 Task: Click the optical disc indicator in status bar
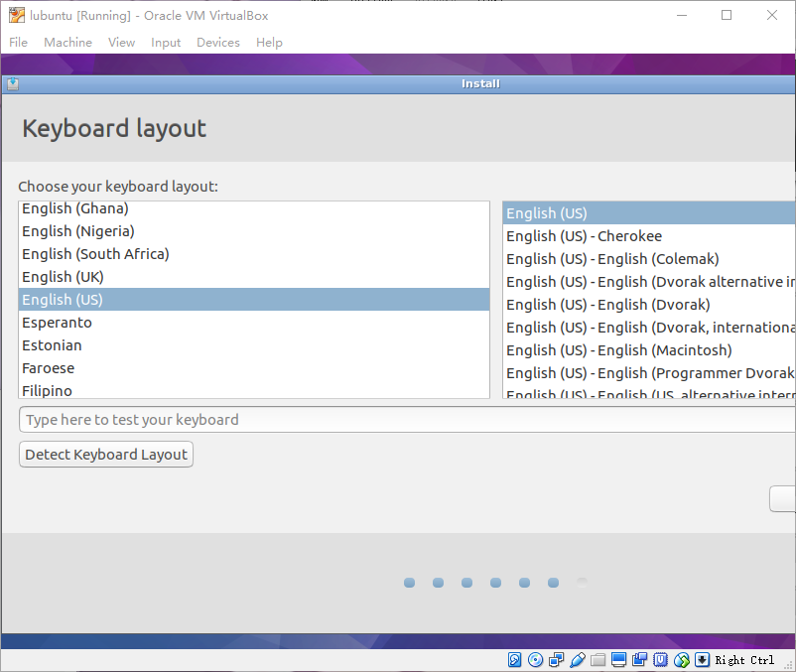pos(536,660)
